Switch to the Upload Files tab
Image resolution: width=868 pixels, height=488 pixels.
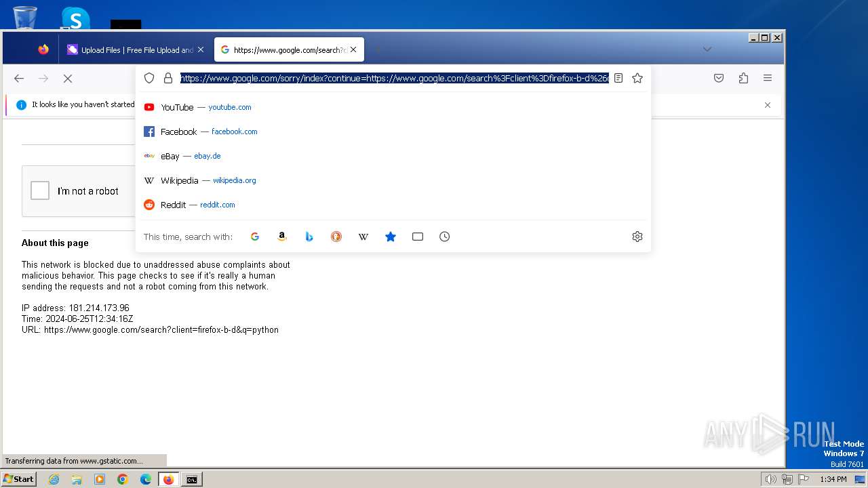click(135, 49)
